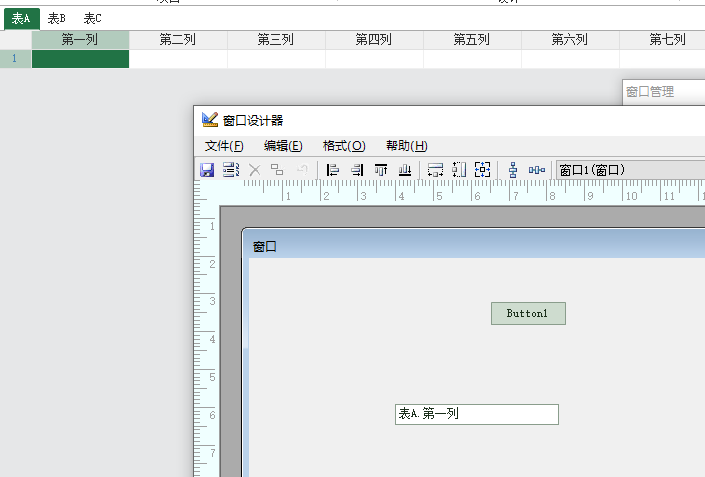Viewport: 705px width, 477px height.
Task: Open the 窗口1(窗口) control dropdown
Action: coord(630,170)
